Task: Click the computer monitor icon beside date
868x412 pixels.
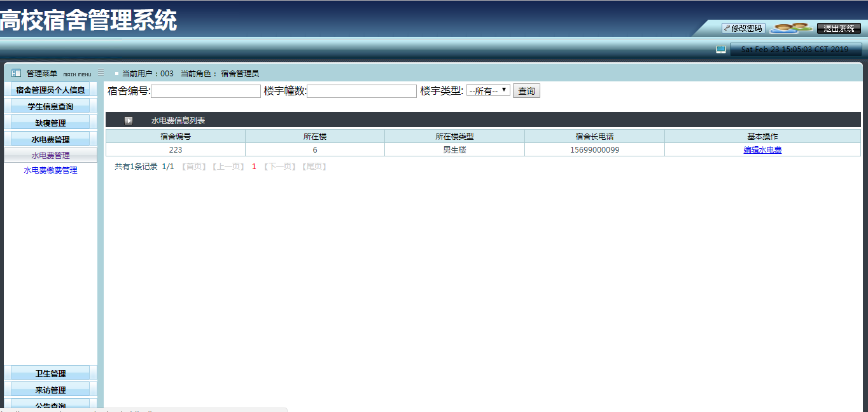Action: 721,49
